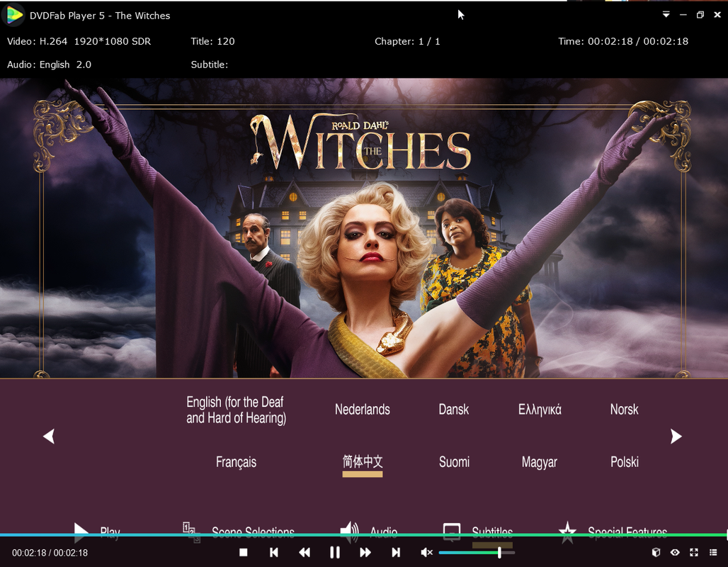Viewport: 728px width, 567px height.
Task: Click the Chapter: 1 / 1 info text
Action: pyautogui.click(x=407, y=41)
